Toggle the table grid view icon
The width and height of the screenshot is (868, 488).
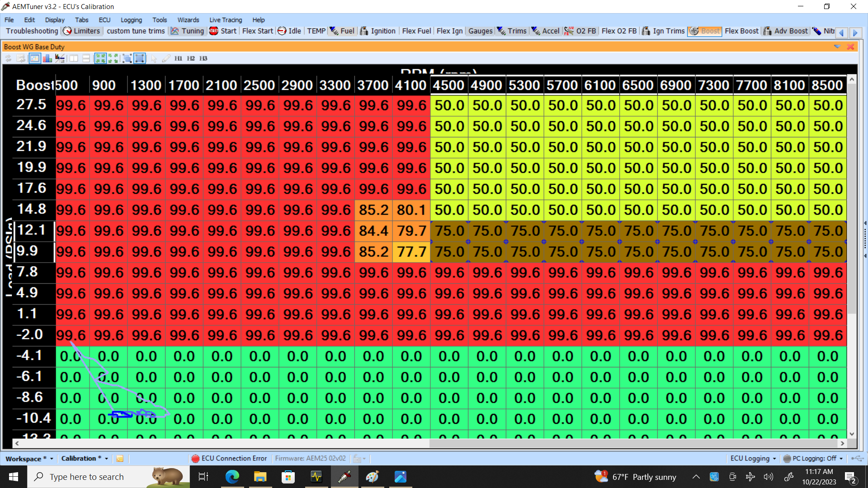34,58
